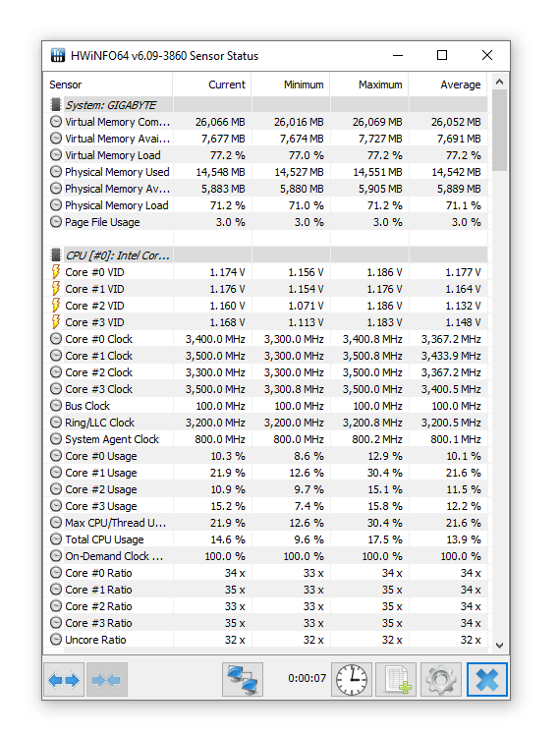Click the HWiNFO64 app icon in title bar
Viewport: 560px width, 736px height.
tap(58, 55)
